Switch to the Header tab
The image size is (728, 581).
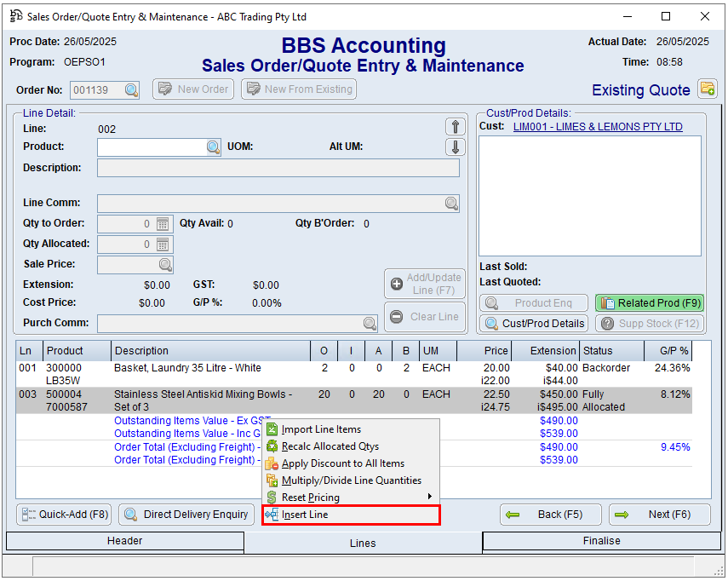124,541
